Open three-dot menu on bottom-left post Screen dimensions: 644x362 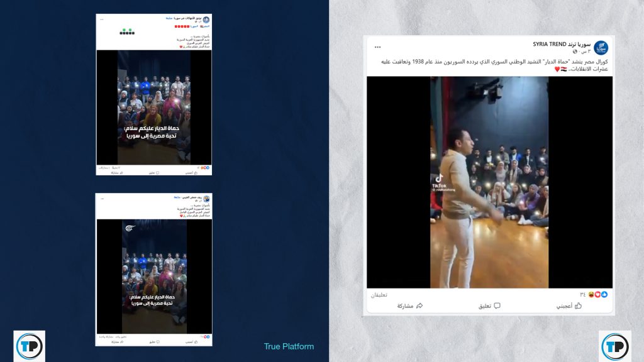pos(101,199)
